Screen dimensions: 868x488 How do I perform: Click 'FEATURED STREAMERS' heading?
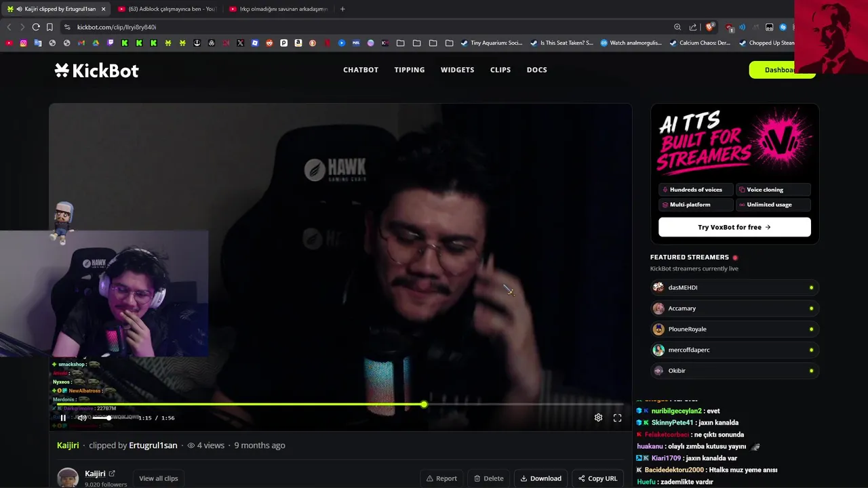690,257
